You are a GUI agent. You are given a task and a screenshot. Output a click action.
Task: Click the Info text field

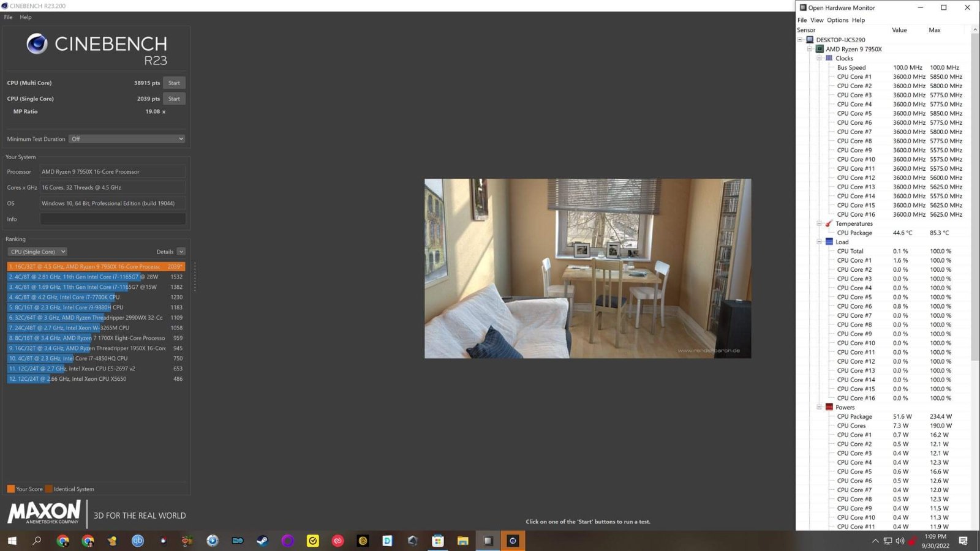(113, 219)
